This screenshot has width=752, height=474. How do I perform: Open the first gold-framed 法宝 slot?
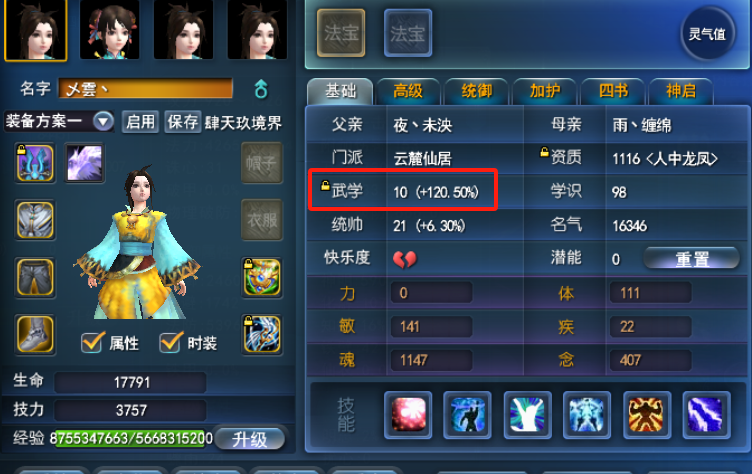point(341,33)
